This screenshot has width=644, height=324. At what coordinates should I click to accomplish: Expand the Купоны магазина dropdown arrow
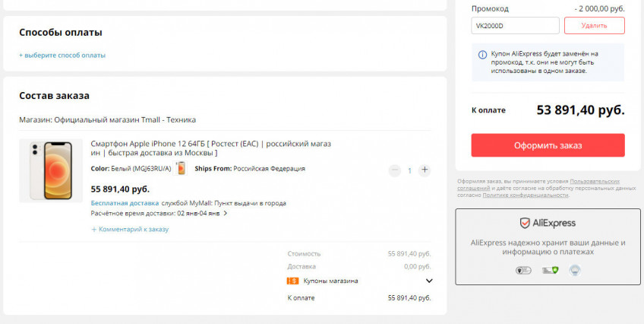[429, 281]
